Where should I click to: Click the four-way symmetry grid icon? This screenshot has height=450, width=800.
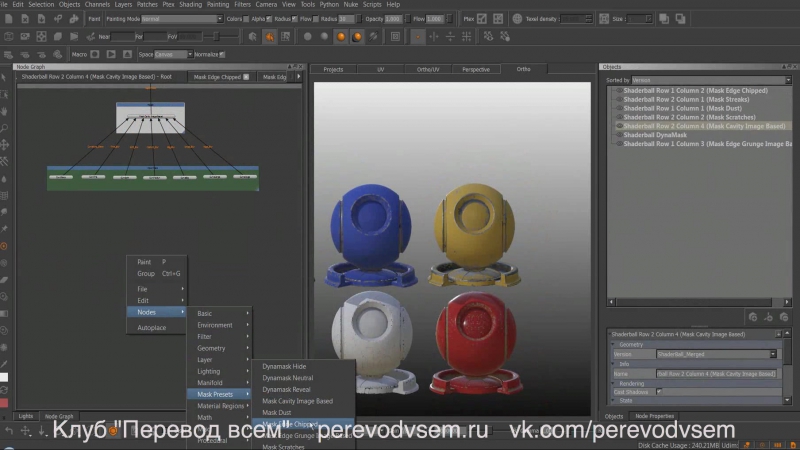click(x=466, y=37)
